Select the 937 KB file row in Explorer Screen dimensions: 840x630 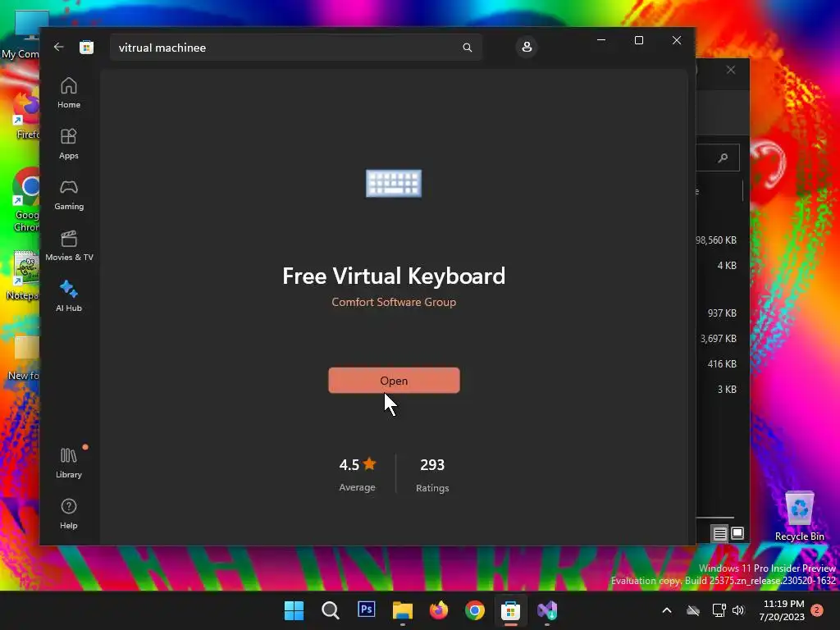click(x=722, y=313)
